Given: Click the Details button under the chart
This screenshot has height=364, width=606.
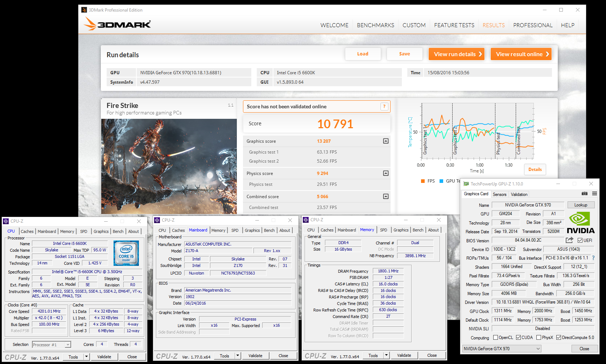Looking at the screenshot, I should point(535,170).
